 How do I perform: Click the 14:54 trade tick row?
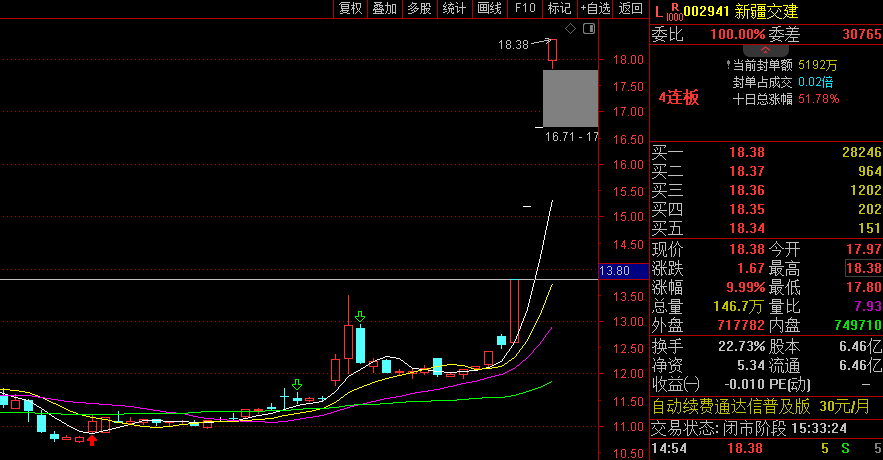tap(766, 449)
